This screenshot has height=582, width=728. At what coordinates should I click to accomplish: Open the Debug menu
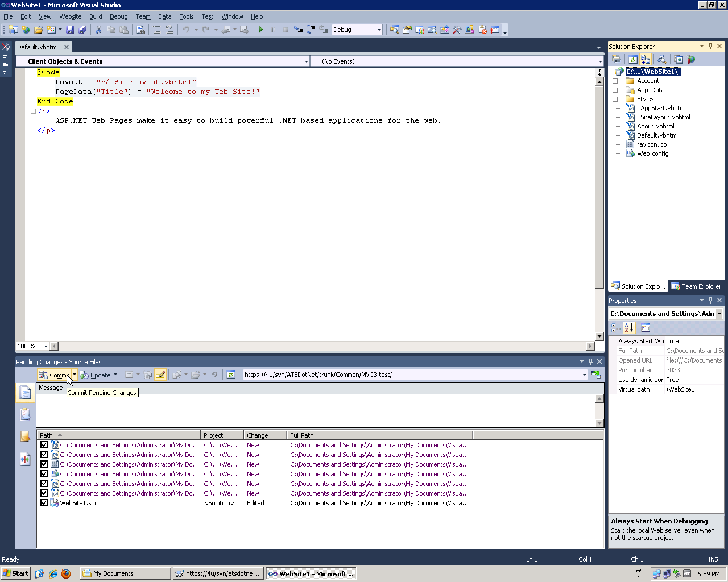pos(118,16)
